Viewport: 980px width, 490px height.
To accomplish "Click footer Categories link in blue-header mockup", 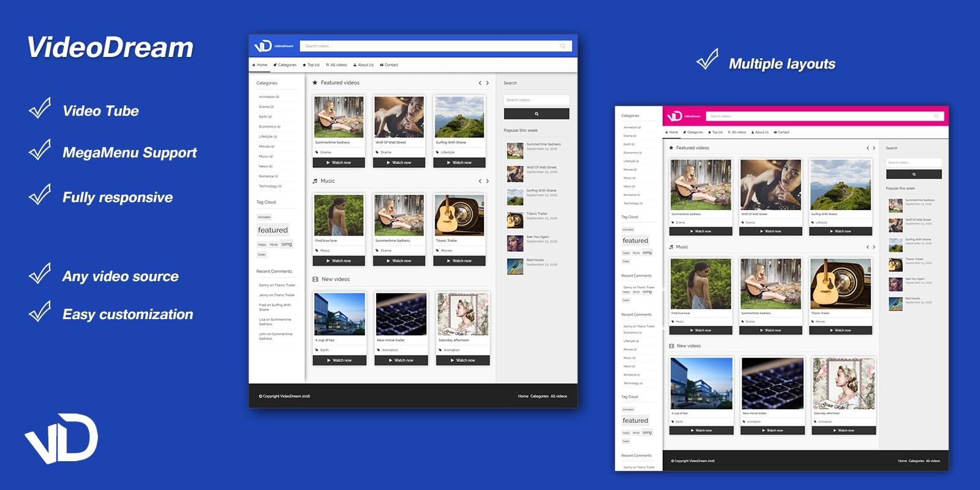I will click(539, 396).
